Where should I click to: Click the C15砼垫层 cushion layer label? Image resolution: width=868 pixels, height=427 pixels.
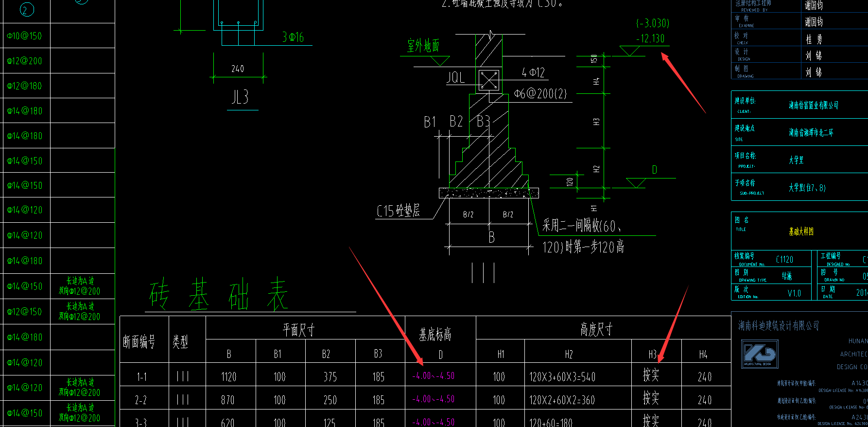click(x=398, y=211)
